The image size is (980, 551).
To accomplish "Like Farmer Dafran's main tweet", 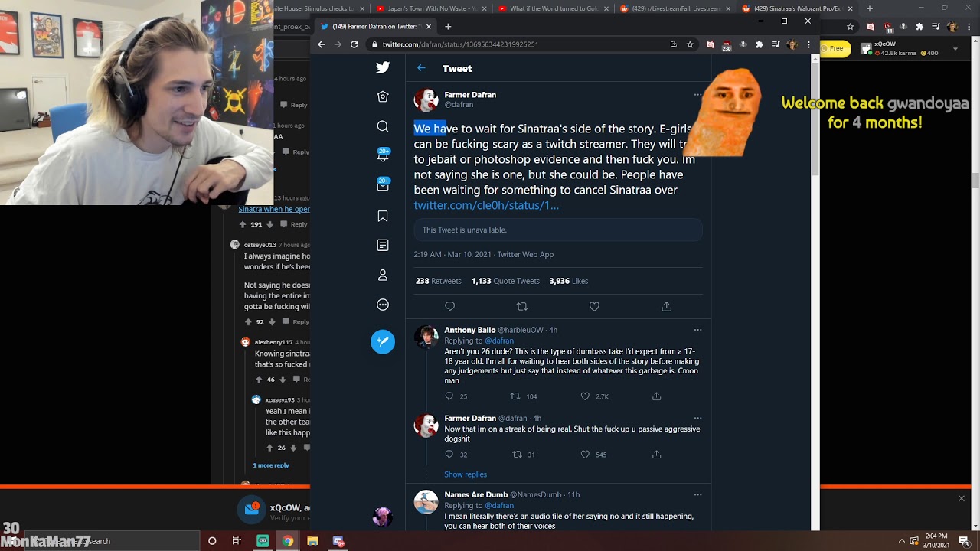I will 594,306.
